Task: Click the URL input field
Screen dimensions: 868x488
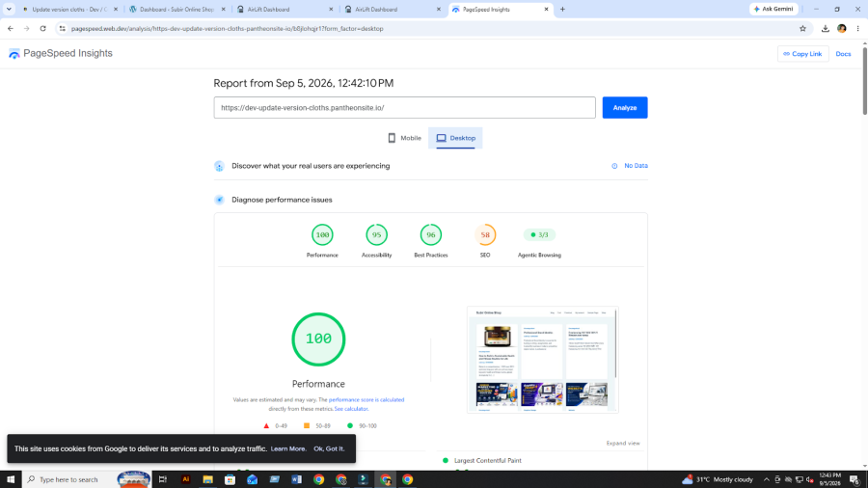Action: pyautogui.click(x=405, y=107)
